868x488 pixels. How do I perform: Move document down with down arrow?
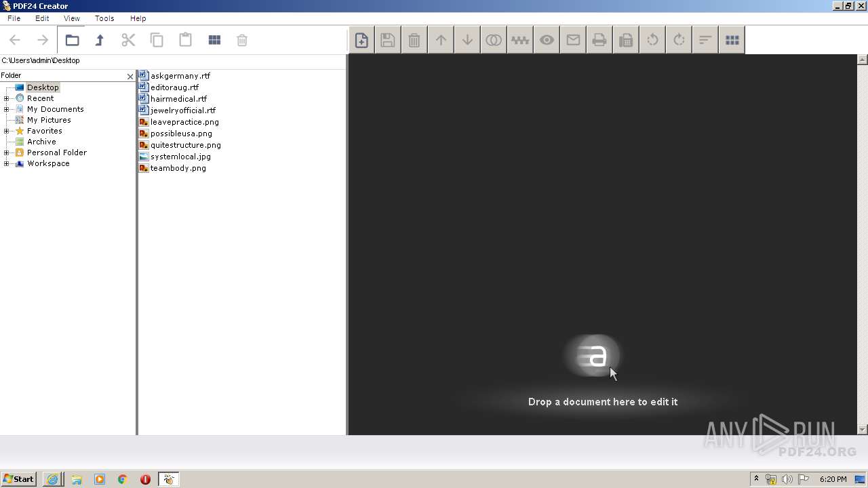(x=467, y=40)
